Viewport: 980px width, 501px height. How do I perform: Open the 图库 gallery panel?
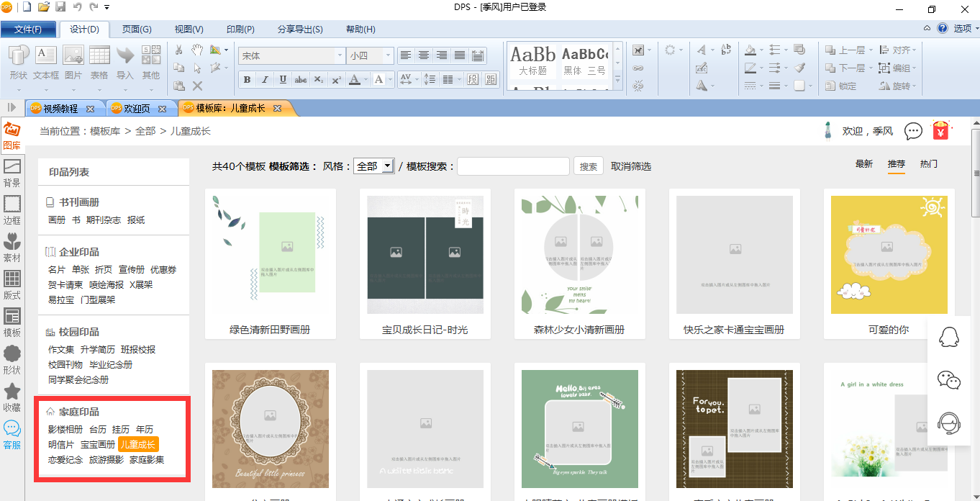tap(12, 135)
